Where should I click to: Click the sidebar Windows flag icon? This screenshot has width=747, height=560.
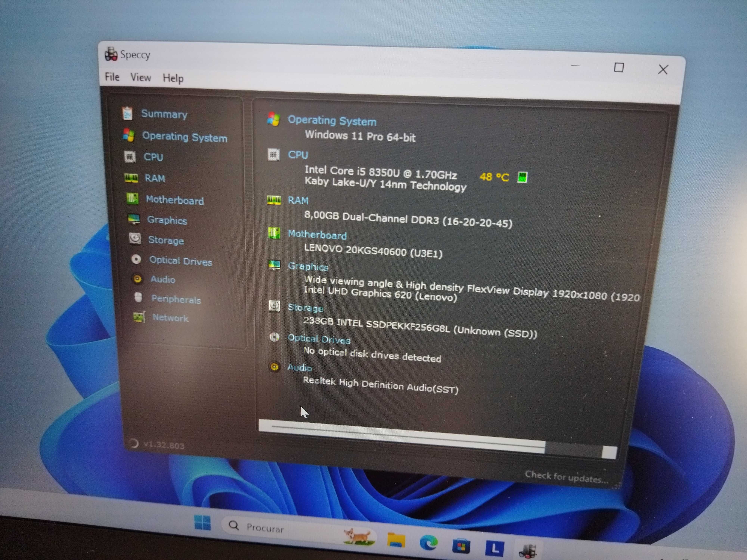point(128,135)
